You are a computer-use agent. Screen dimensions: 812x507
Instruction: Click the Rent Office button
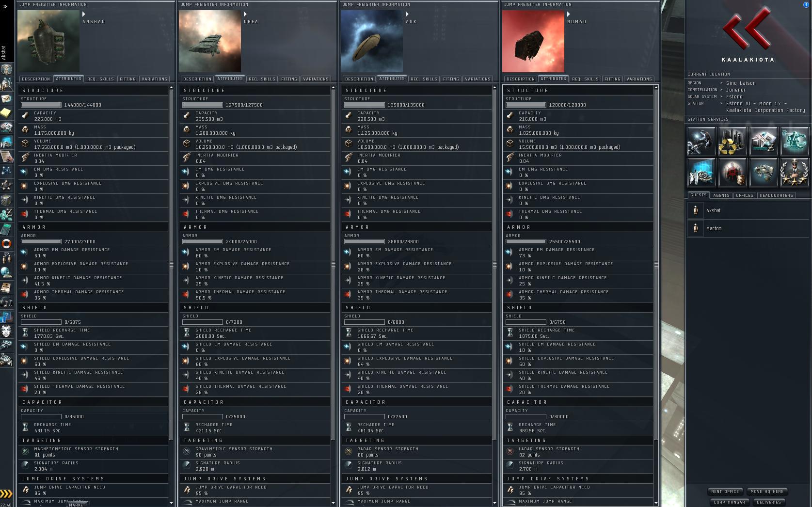point(725,491)
